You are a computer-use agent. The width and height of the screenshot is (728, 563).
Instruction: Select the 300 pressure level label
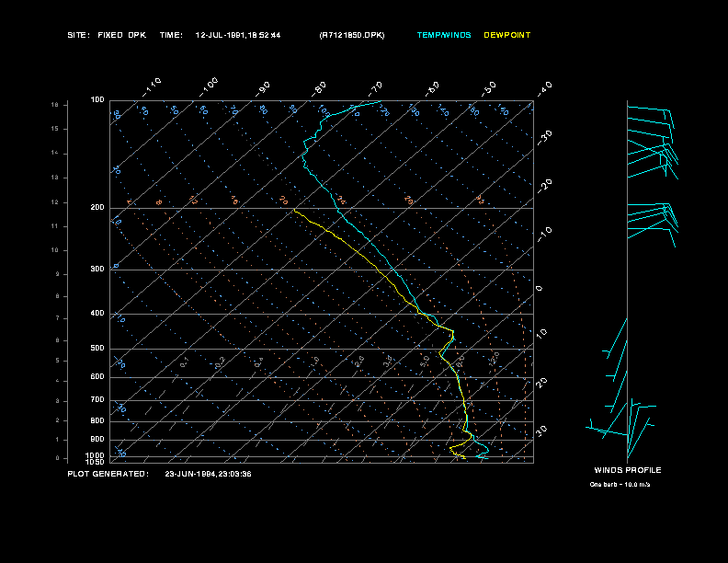97,270
